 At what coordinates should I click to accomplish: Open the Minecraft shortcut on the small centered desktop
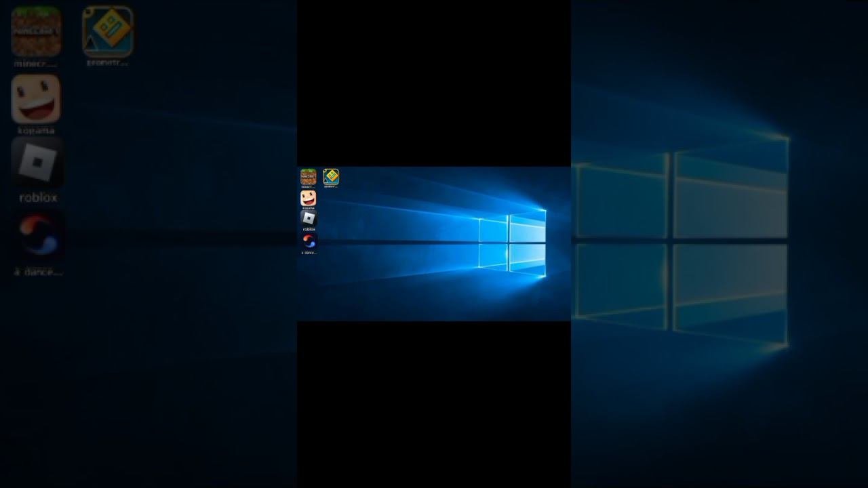pyautogui.click(x=308, y=177)
